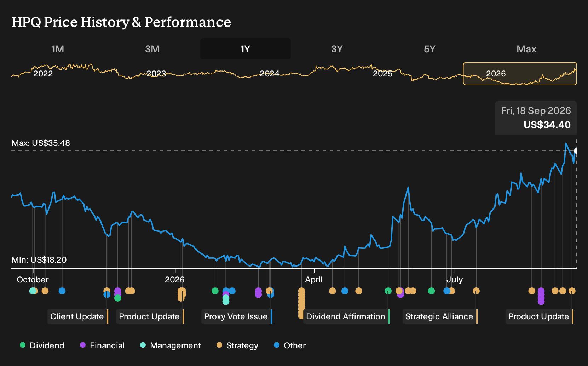Open the Dividend Affirmation event label
Viewport: 588px width, 366px height.
point(346,316)
